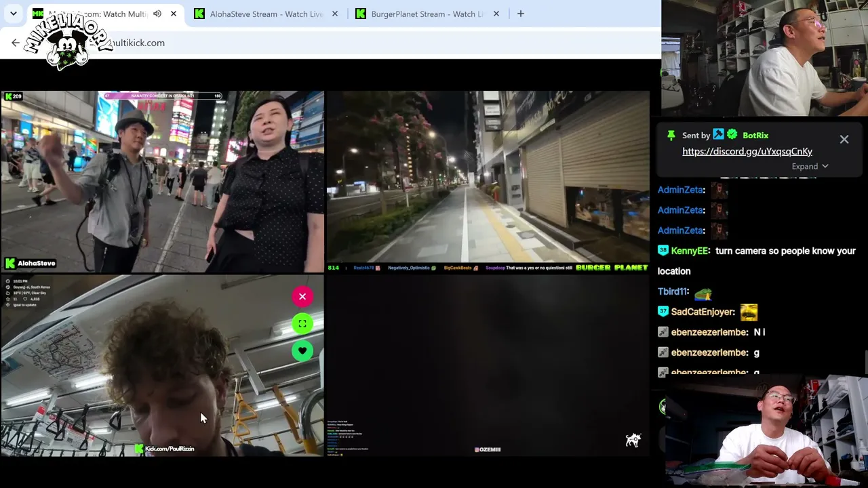Click SadCatEnjoyer's 37 subscriber badge
This screenshot has width=868, height=488.
pyautogui.click(x=663, y=312)
